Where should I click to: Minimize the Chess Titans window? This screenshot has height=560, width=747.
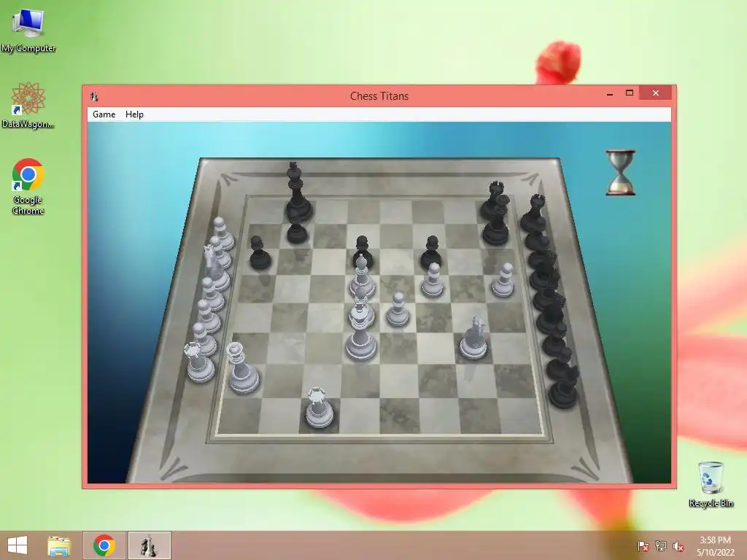point(610,94)
